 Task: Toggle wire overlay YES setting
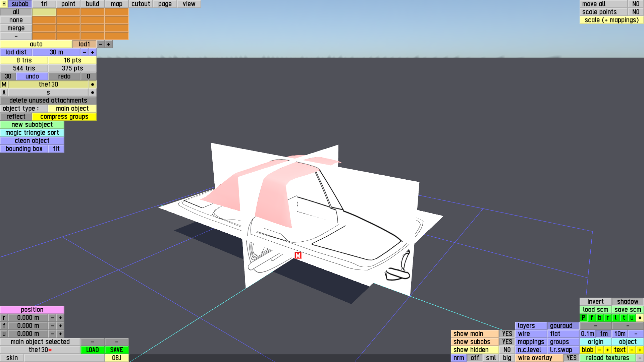coord(572,358)
